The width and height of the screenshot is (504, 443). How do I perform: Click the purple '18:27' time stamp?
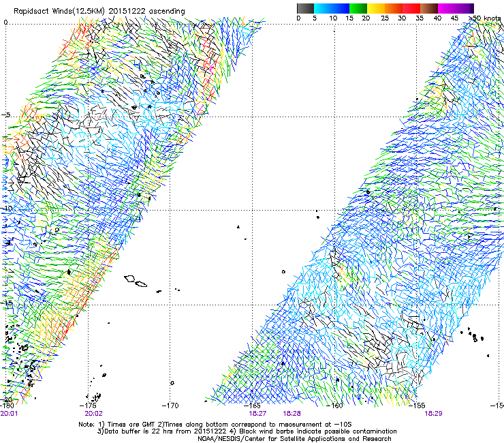257,413
